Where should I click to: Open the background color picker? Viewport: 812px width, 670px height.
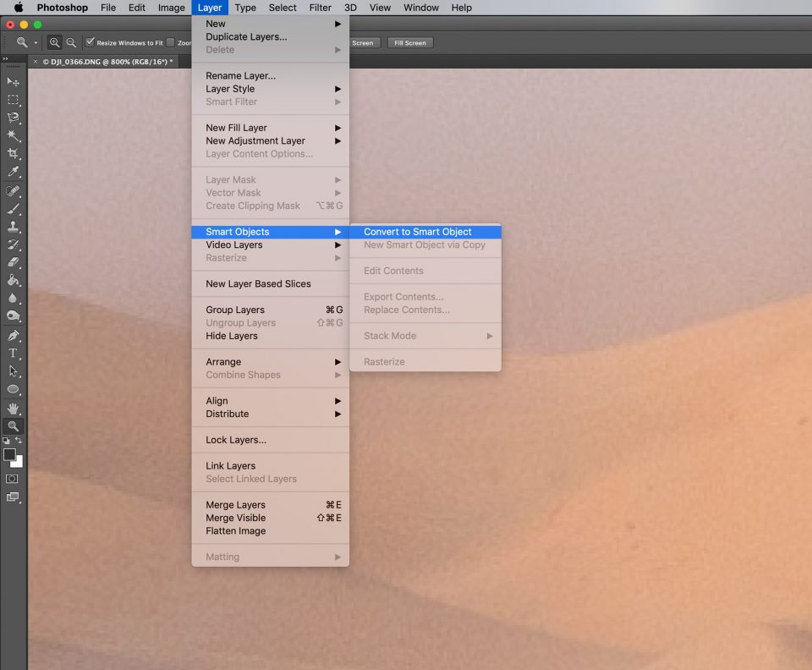tap(19, 463)
